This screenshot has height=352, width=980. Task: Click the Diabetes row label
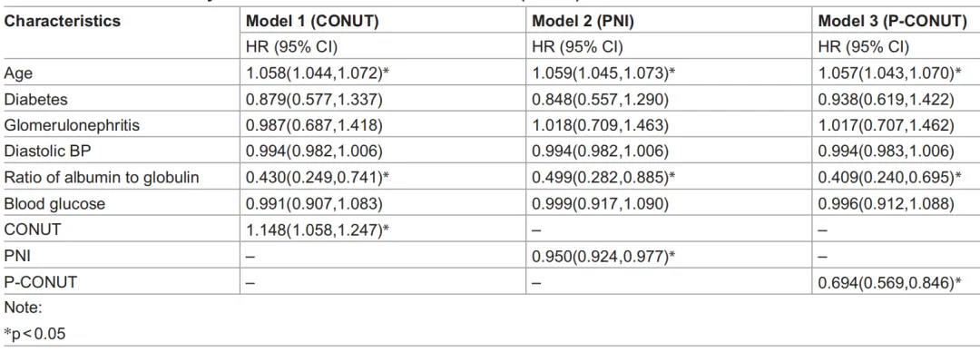(35, 100)
